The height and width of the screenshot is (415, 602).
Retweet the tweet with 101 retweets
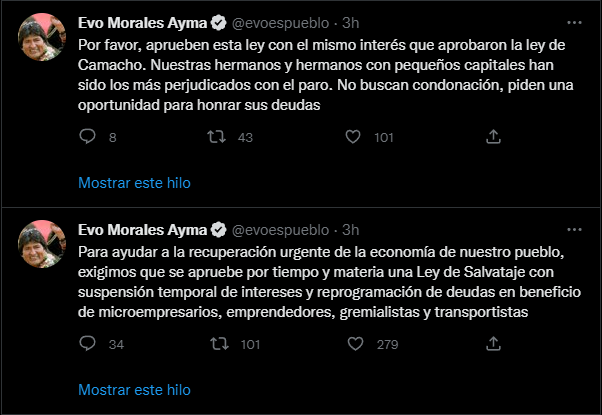tap(219, 344)
